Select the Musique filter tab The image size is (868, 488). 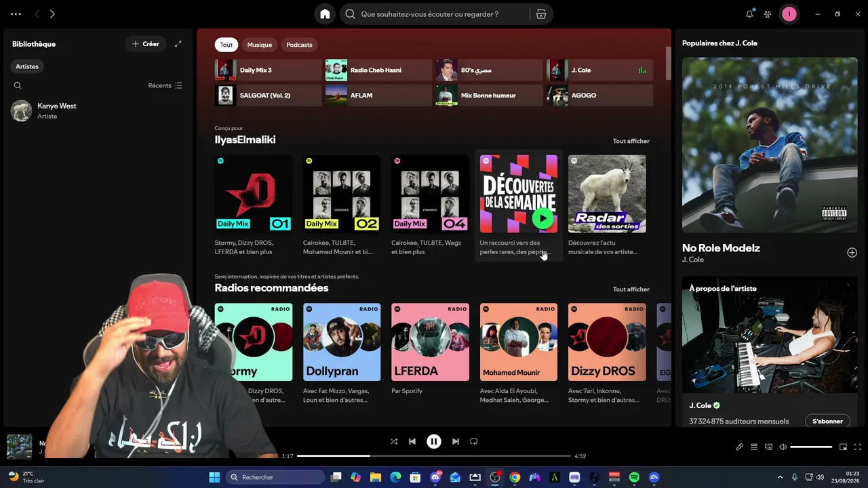click(260, 45)
